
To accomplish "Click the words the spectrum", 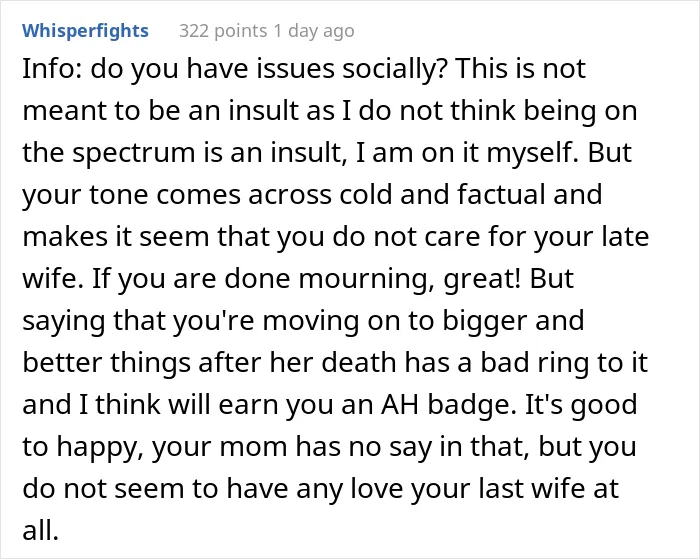I will pyautogui.click(x=108, y=153).
